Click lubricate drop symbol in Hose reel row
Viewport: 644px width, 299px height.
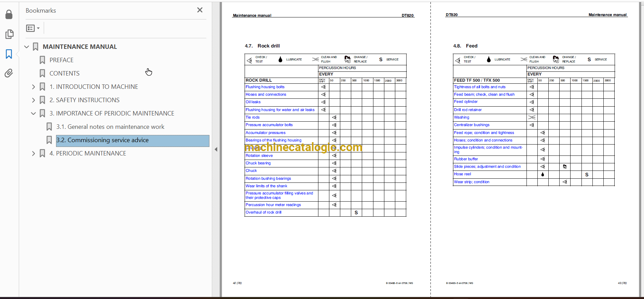pyautogui.click(x=543, y=174)
